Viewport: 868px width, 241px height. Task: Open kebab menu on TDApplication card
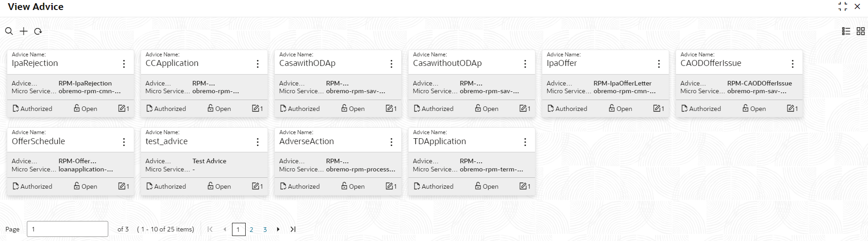point(525,142)
